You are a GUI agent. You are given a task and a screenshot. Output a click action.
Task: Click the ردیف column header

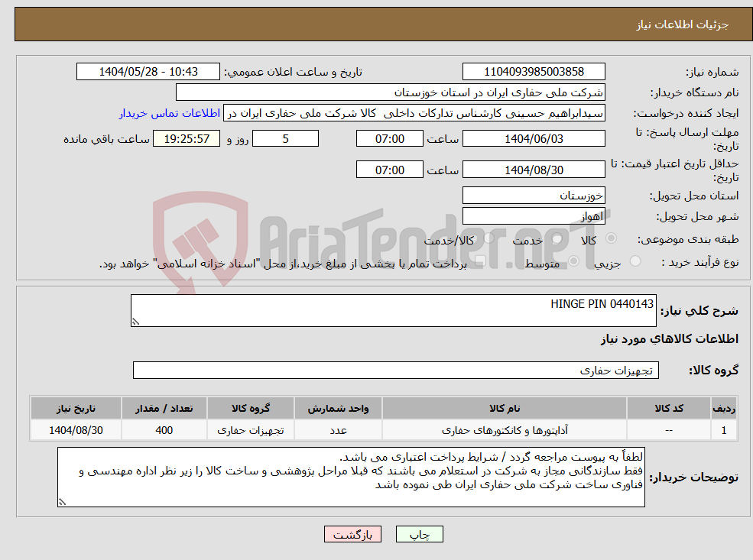pos(724,409)
